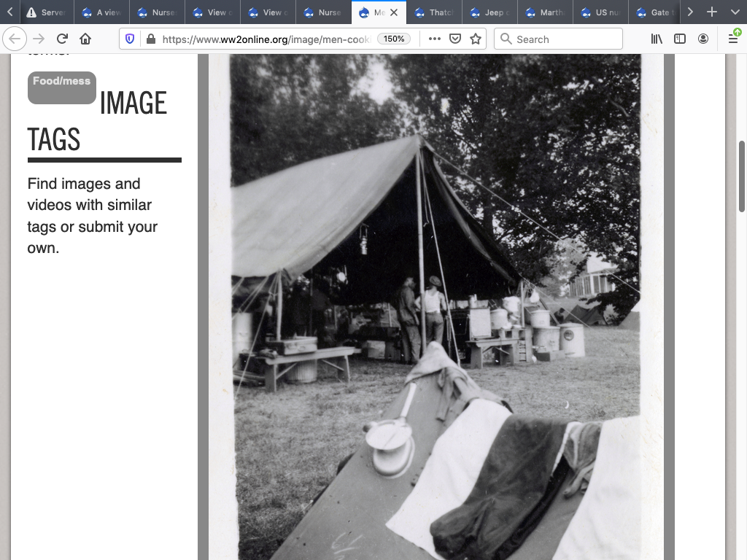Click the site padlock security icon
The height and width of the screenshot is (560, 747).
coord(150,39)
